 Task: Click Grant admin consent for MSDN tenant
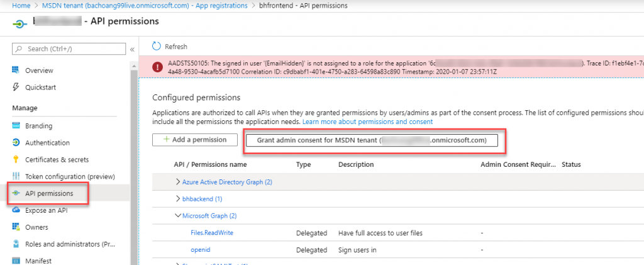(x=372, y=140)
